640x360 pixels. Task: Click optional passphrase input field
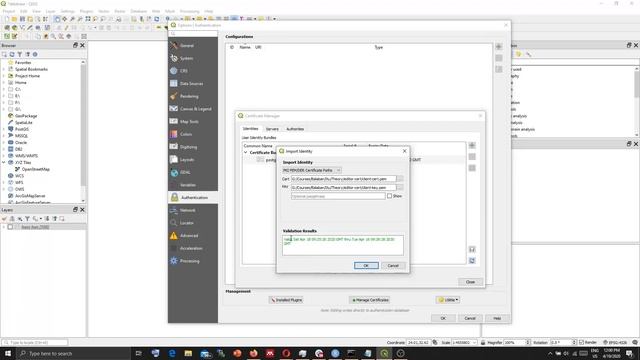[x=338, y=196]
